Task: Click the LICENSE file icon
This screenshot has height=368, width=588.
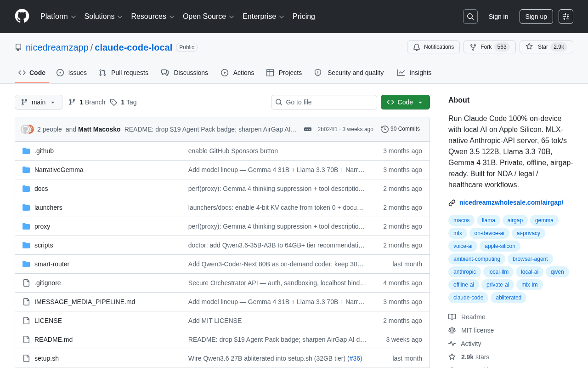Action: pos(26,321)
